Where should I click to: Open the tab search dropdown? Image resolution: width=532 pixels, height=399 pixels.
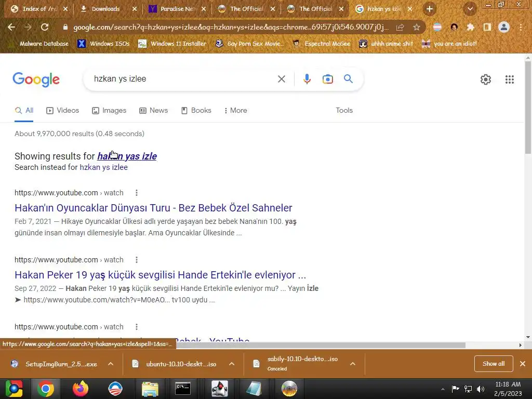[470, 9]
